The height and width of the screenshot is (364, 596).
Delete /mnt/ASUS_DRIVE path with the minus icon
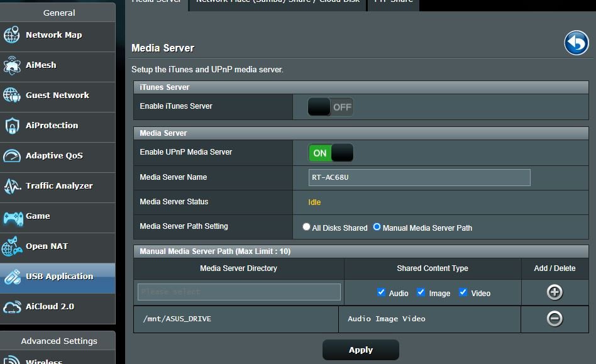tap(555, 318)
